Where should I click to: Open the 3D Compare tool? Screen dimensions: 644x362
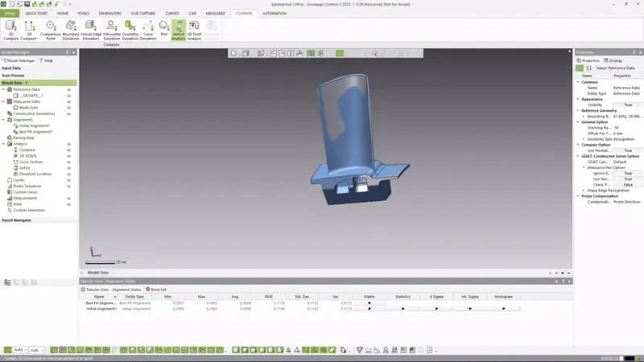click(x=10, y=29)
